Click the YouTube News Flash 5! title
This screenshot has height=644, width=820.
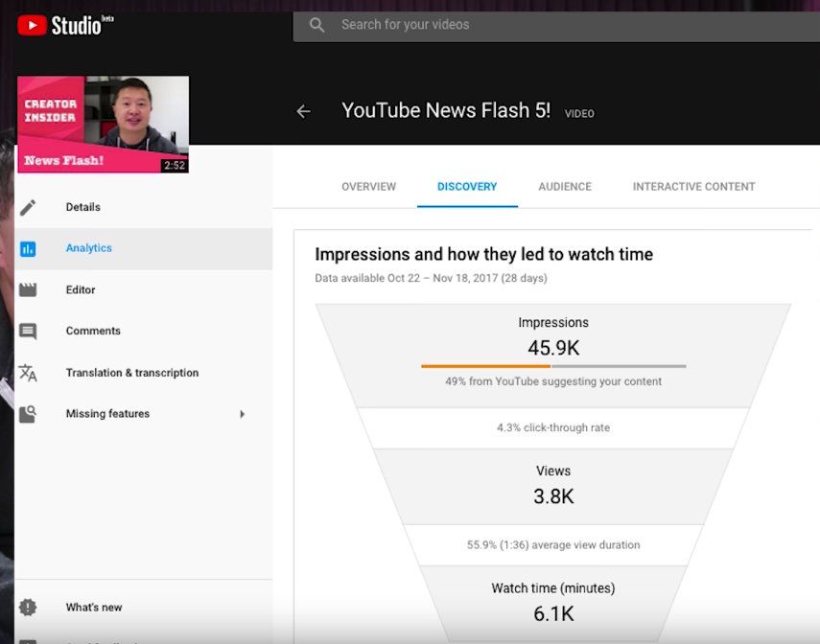pos(446,111)
